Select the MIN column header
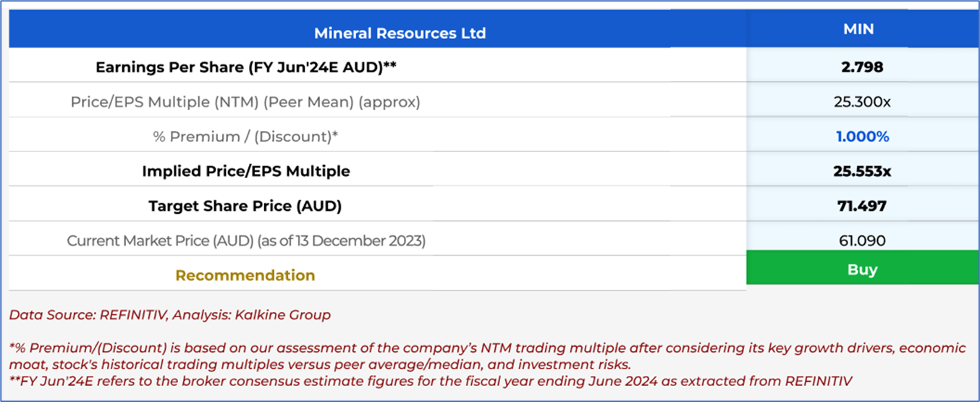The width and height of the screenshot is (980, 402). [858, 30]
